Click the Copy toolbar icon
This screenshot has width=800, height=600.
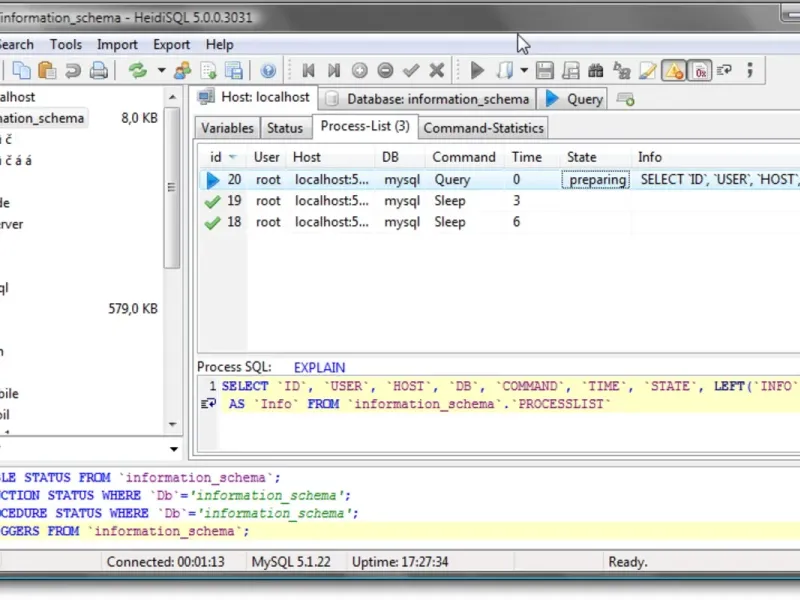tap(21, 70)
